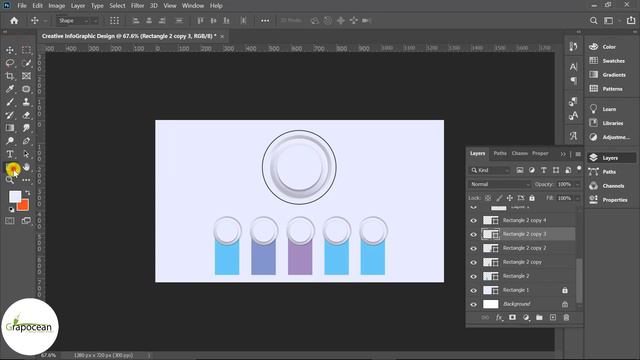
Task: Create new fill or adjustment layer
Action: pyautogui.click(x=526, y=318)
